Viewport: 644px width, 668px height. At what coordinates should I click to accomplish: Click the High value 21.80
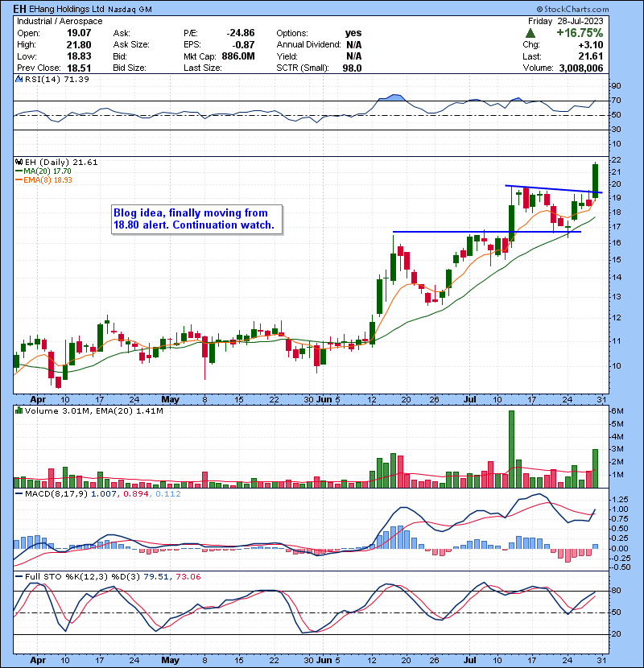click(x=79, y=45)
